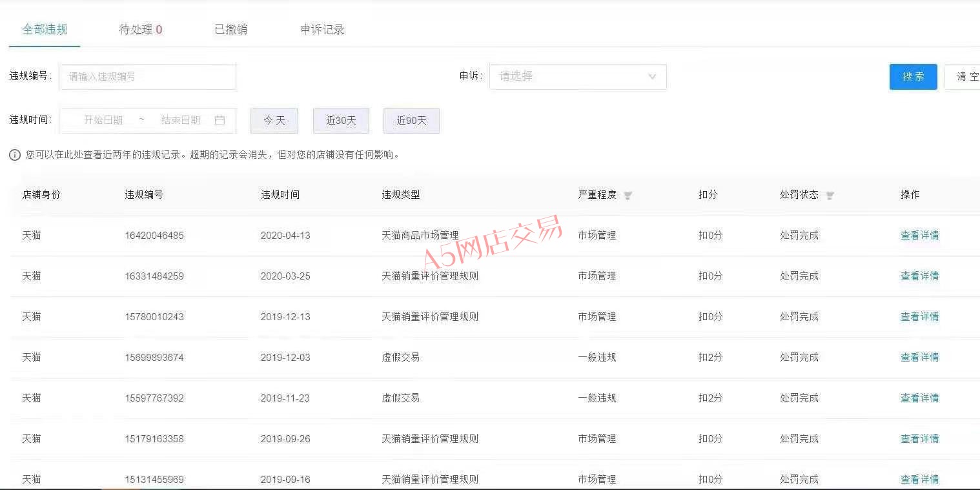Go to the 申诉记录 tab
The height and width of the screenshot is (490, 980).
pos(322,30)
